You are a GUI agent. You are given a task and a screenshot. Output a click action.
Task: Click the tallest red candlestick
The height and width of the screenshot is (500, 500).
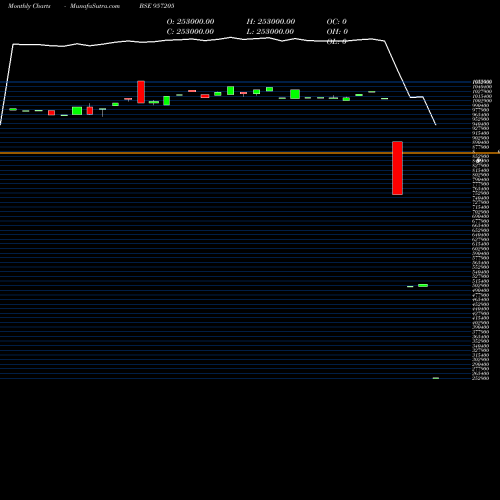tap(397, 168)
